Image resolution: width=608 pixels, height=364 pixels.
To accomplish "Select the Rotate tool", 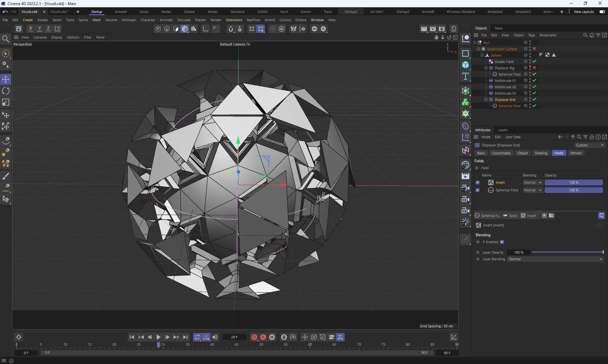I will click(x=6, y=91).
